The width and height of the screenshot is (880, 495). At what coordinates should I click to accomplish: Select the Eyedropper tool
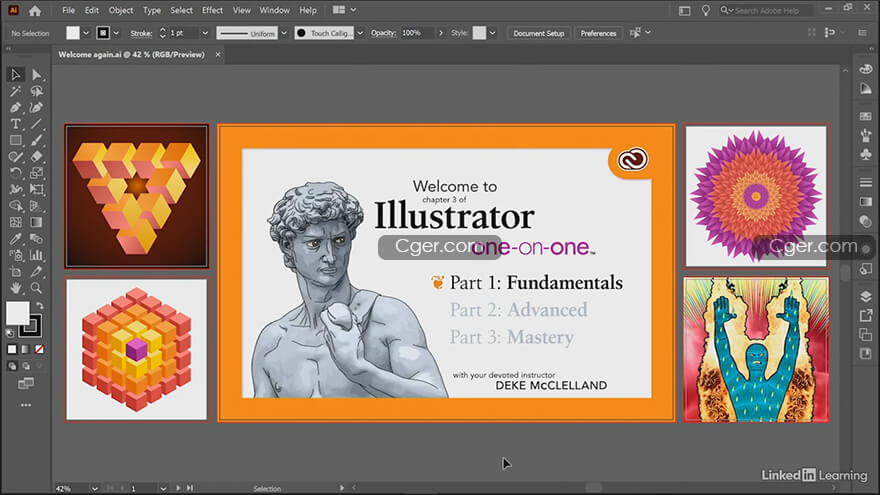(16, 239)
